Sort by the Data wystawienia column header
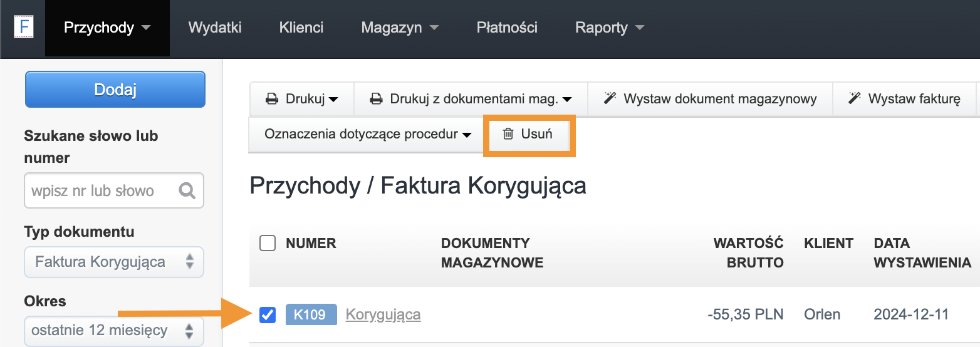 [922, 253]
